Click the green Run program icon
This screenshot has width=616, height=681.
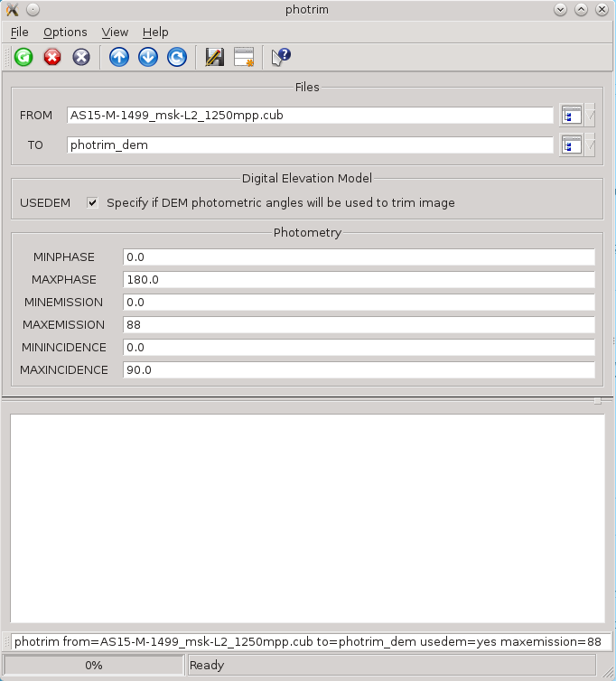point(23,57)
